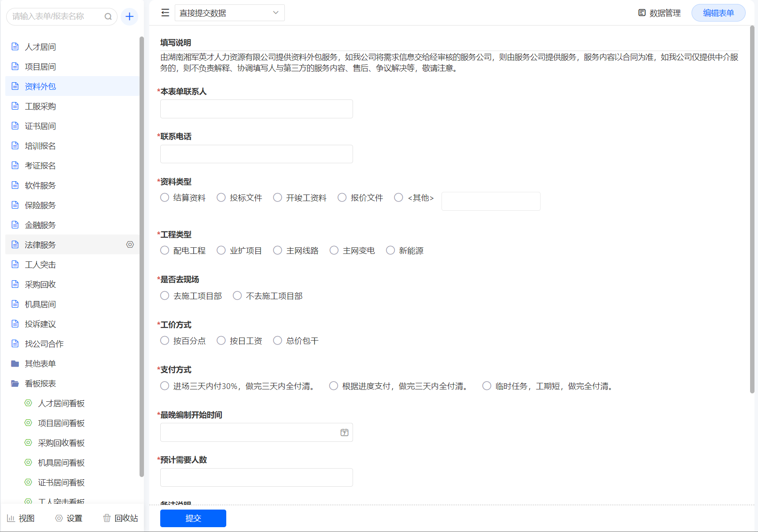Select 结算资料 radio option
758x532 pixels.
(165, 198)
